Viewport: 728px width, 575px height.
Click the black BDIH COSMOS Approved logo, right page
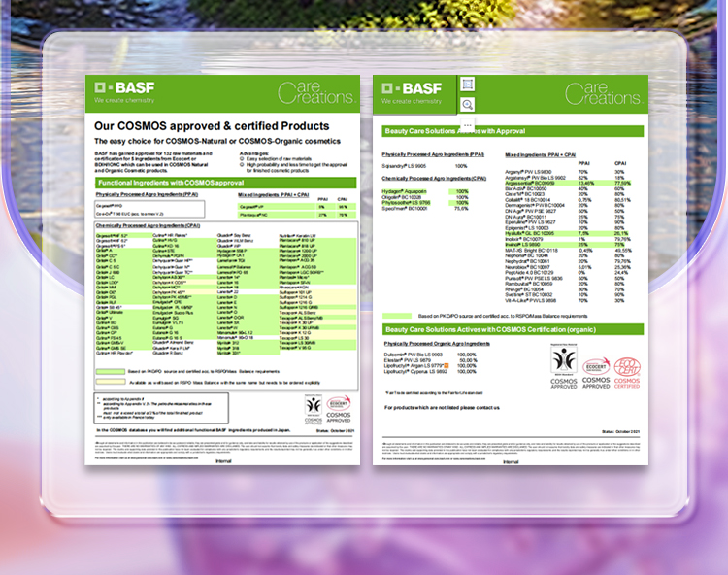point(564,366)
